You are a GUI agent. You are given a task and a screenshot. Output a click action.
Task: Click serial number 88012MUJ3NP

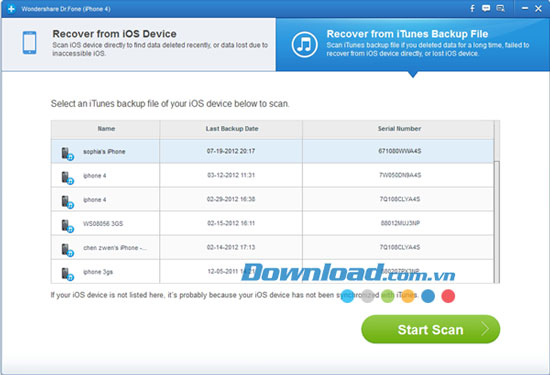pyautogui.click(x=400, y=223)
